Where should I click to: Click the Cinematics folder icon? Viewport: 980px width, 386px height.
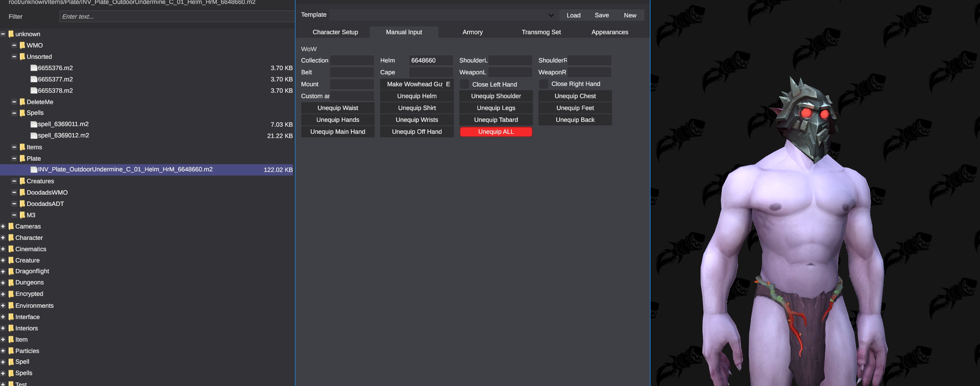click(11, 249)
